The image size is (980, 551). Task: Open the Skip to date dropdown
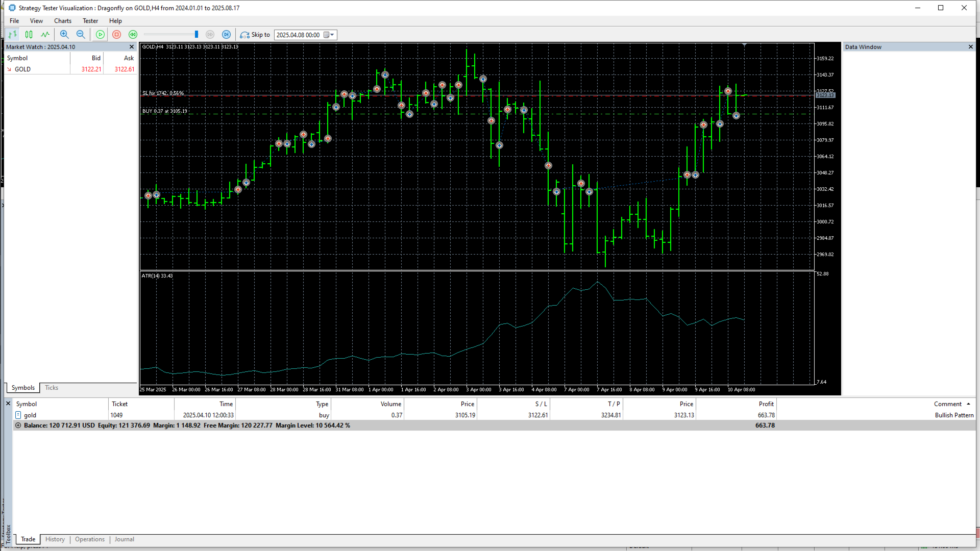[x=333, y=35]
